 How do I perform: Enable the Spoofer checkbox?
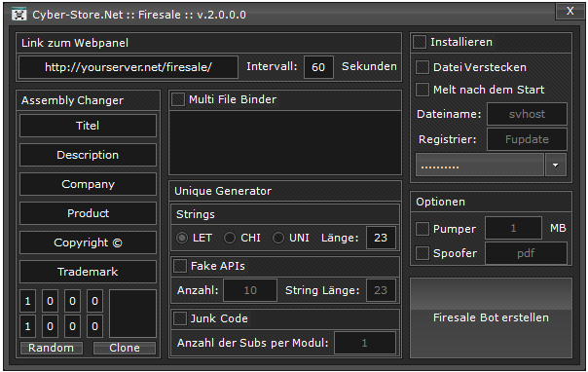coord(423,253)
